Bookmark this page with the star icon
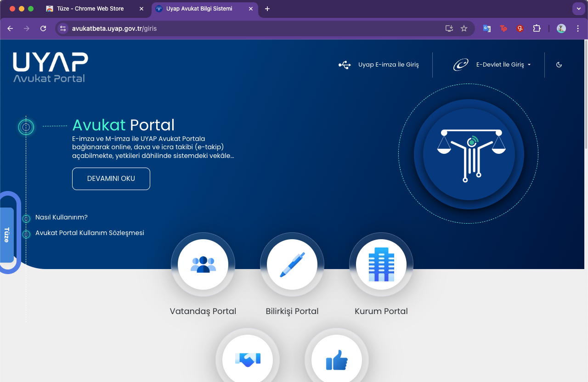Screen dimensions: 588x382 [x=464, y=28]
